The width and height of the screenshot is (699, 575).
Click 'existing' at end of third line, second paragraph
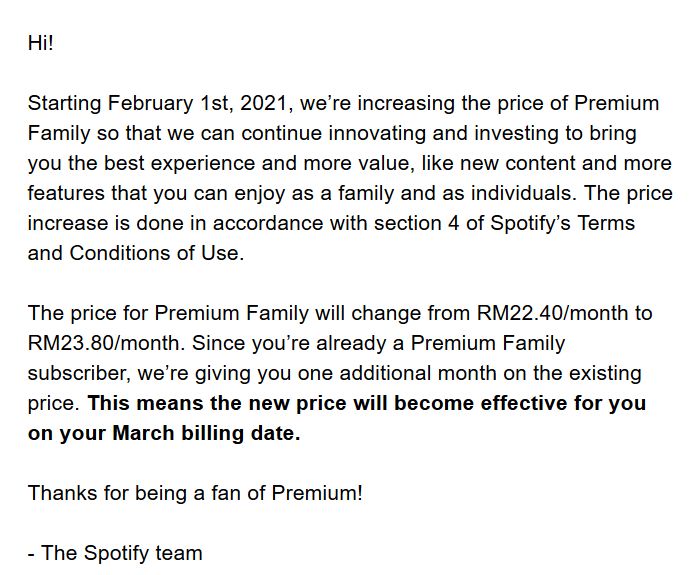[606, 374]
